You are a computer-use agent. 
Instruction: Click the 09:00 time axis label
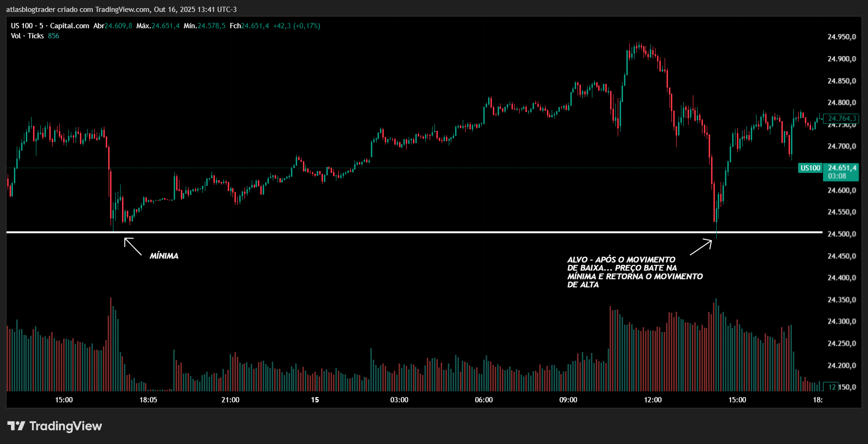[568, 400]
